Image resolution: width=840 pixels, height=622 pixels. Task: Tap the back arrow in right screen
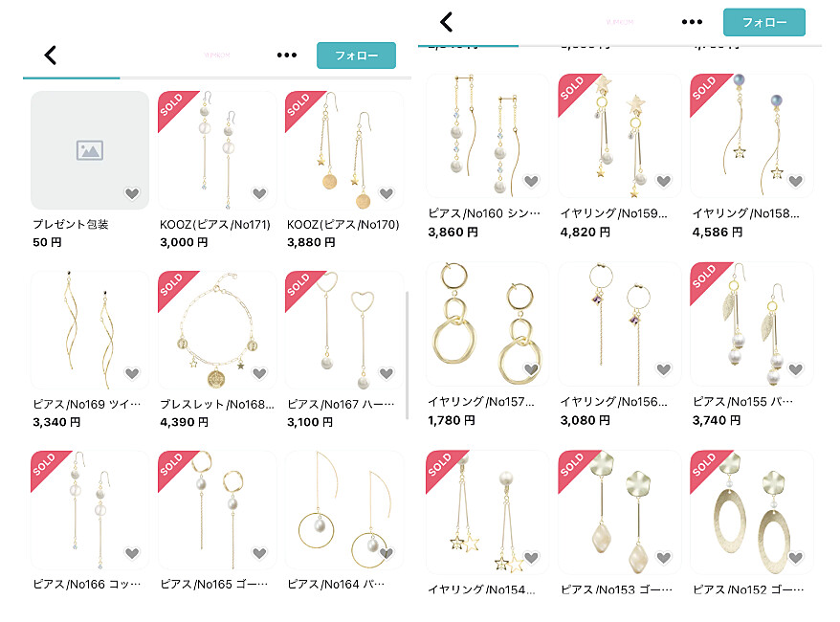446,22
